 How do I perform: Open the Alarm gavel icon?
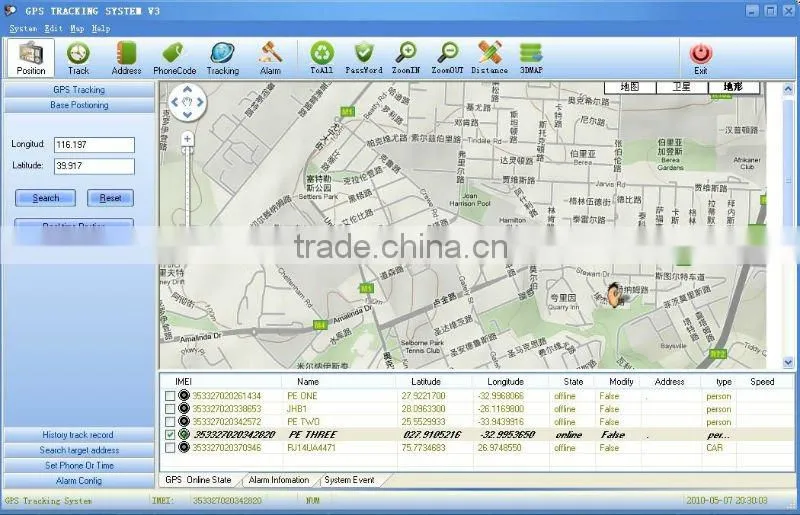pos(270,53)
